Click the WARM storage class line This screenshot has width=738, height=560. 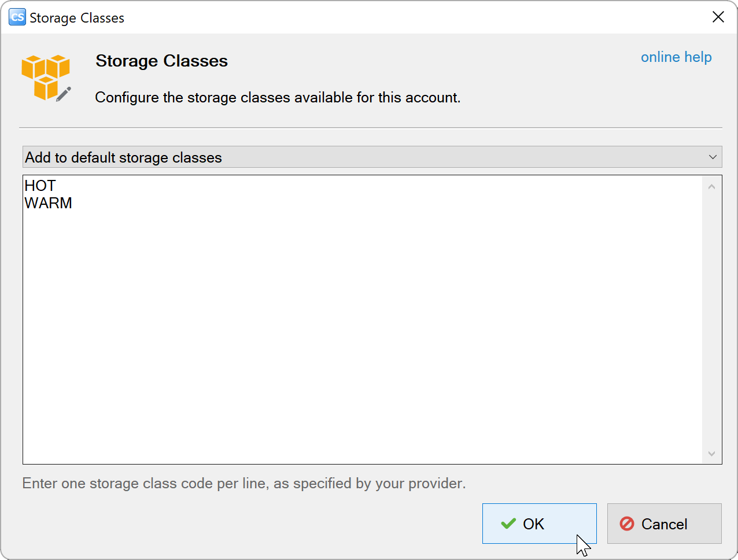48,203
